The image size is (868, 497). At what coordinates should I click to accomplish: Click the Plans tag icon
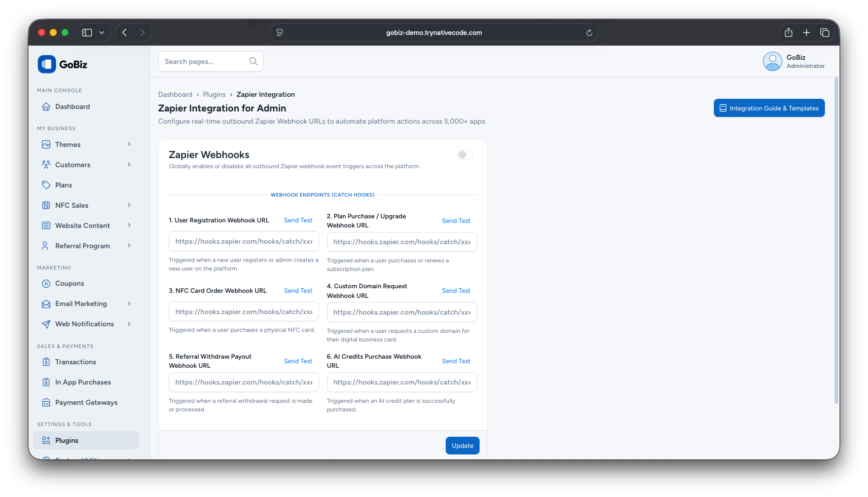[46, 185]
